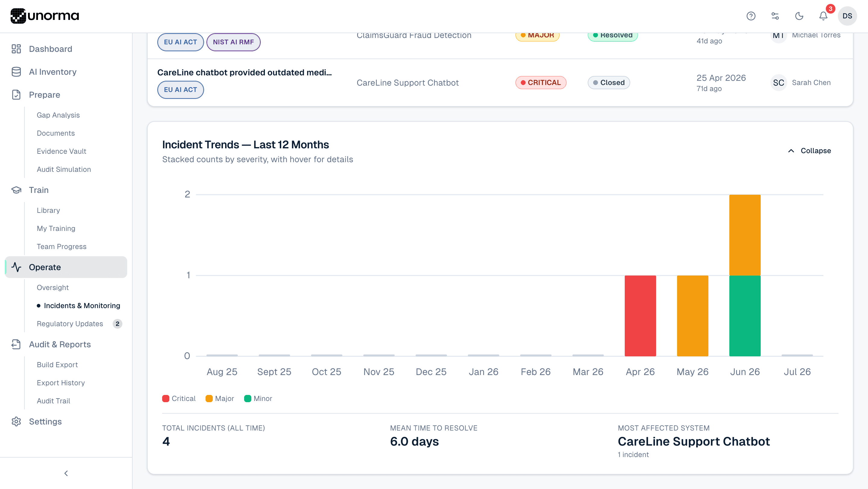
Task: Click the unorma logo
Action: click(x=45, y=16)
